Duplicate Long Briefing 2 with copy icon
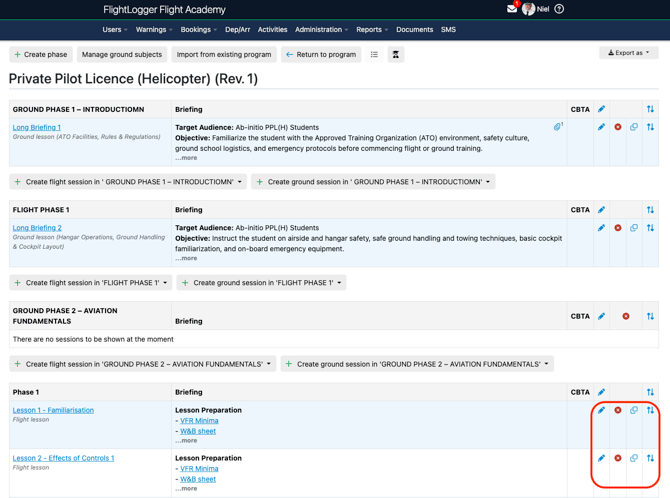The height and width of the screenshot is (498, 670). pyautogui.click(x=634, y=228)
